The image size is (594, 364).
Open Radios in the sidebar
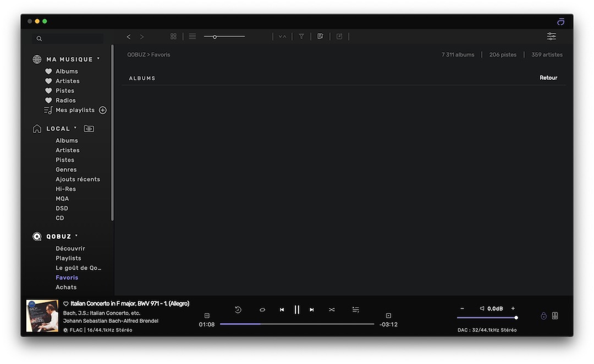65,101
